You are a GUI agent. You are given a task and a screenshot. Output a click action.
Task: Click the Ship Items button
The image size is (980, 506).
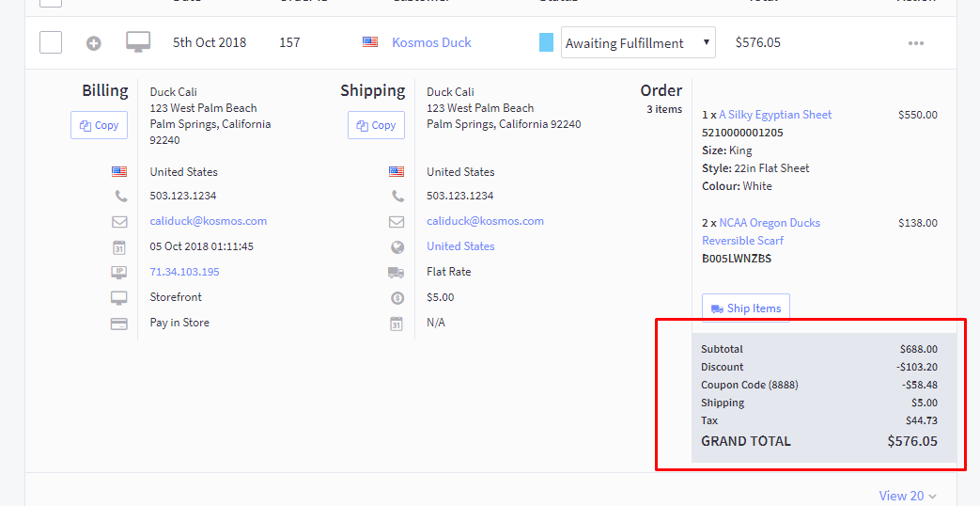[746, 308]
